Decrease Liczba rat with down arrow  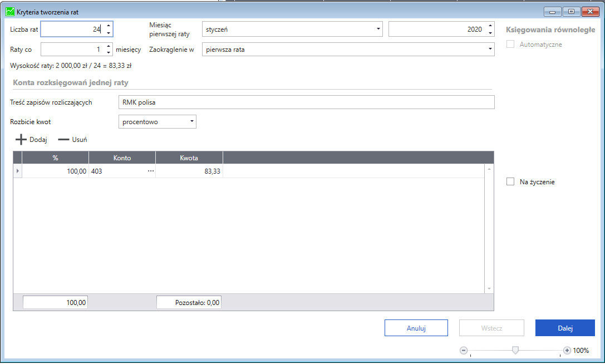(x=109, y=33)
